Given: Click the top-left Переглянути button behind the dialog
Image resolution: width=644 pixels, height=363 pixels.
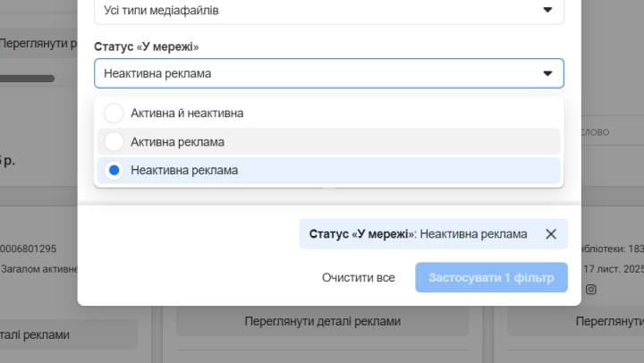Looking at the screenshot, I should [x=38, y=43].
